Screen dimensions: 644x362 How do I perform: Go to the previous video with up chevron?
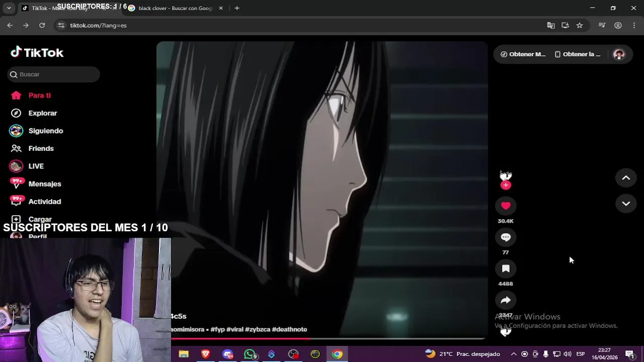tap(626, 177)
